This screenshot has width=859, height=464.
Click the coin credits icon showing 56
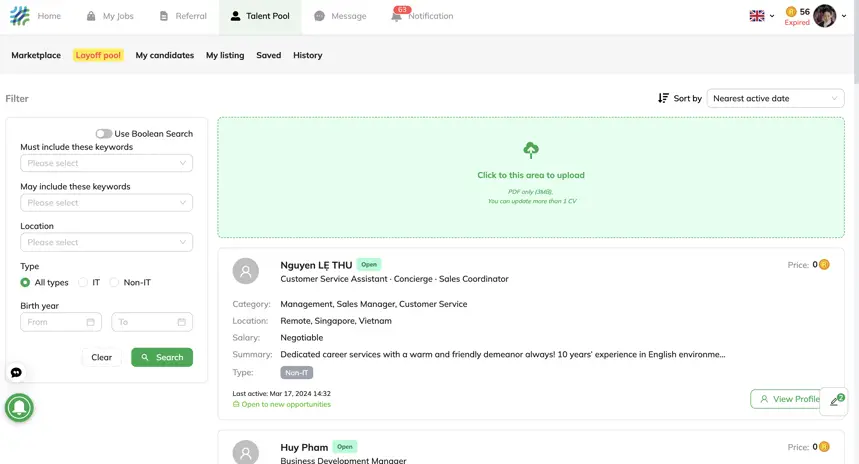pyautogui.click(x=791, y=12)
